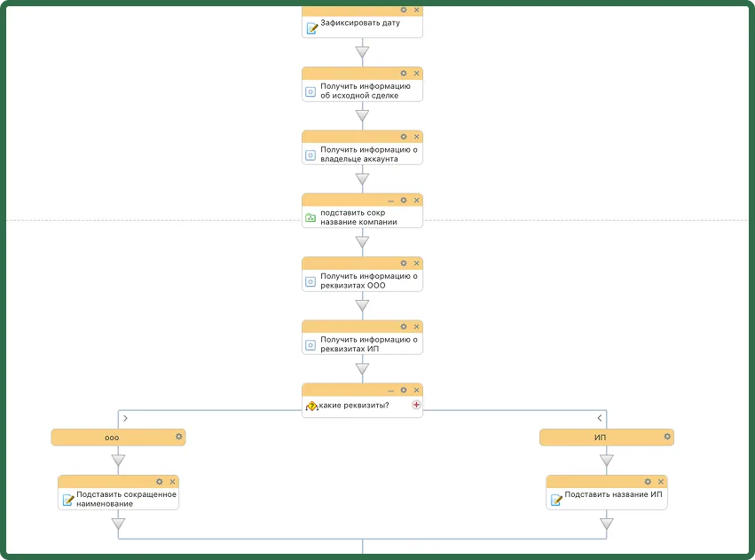755x560 pixels.
Task: Remove the 'Получить информацию о реквизитах ИП' block
Action: click(x=416, y=327)
